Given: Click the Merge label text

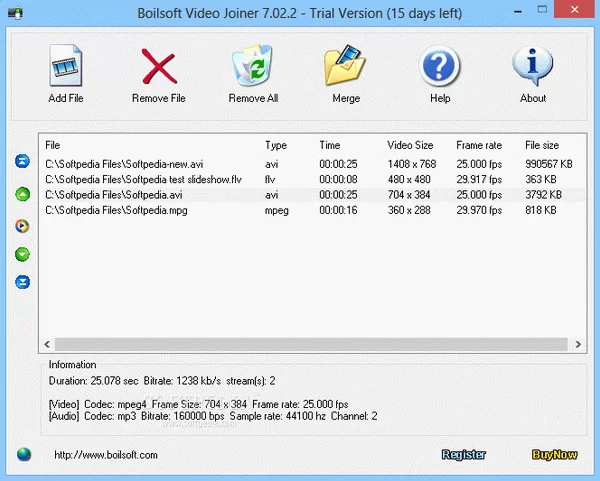Looking at the screenshot, I should [x=346, y=98].
